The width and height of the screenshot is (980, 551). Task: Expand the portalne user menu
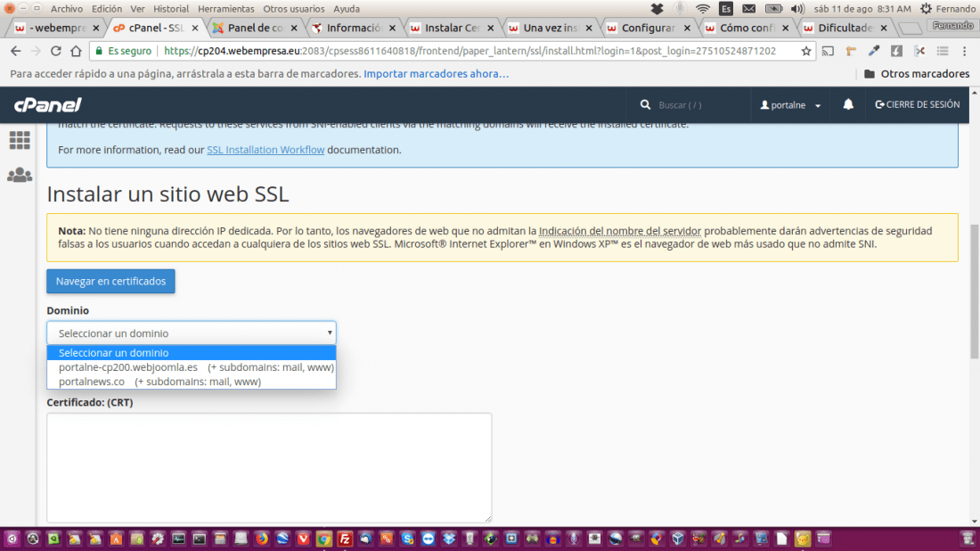(790, 105)
